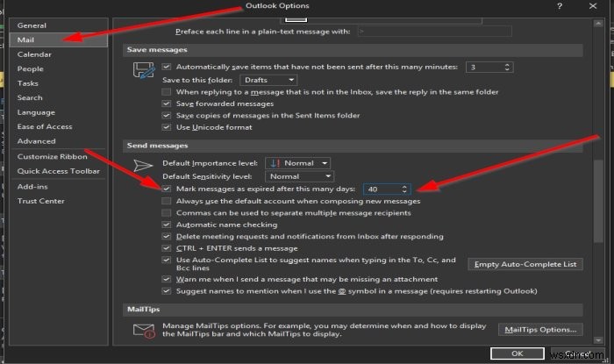Toggle Automatic name checking checkbox
Image resolution: width=614 pixels, height=364 pixels.
point(167,225)
